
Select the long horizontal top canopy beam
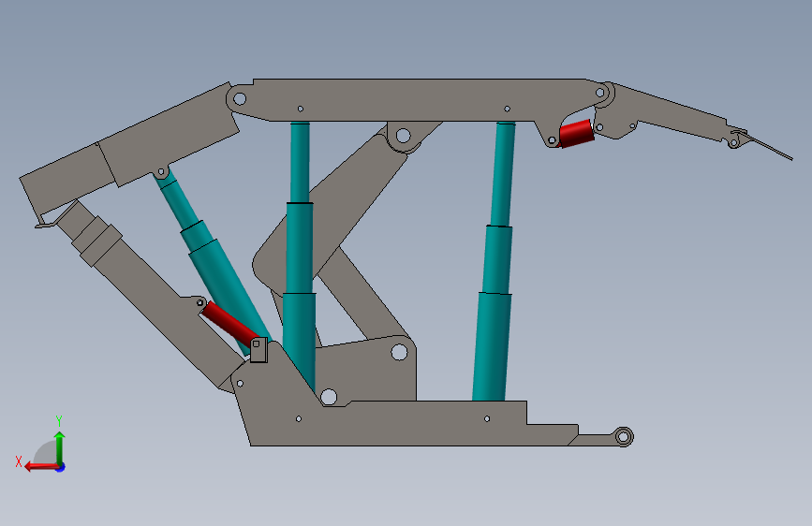click(x=414, y=99)
